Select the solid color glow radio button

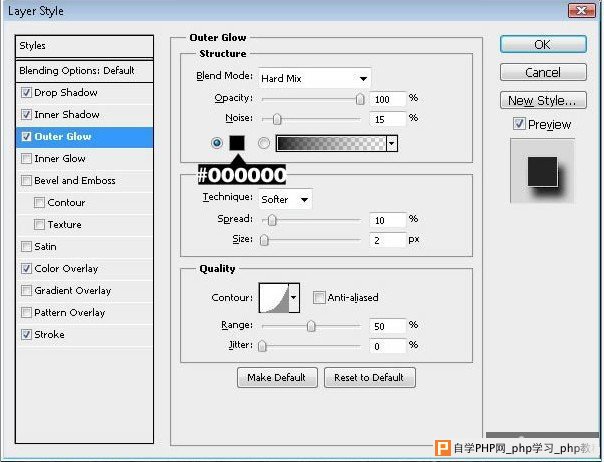coord(217,143)
